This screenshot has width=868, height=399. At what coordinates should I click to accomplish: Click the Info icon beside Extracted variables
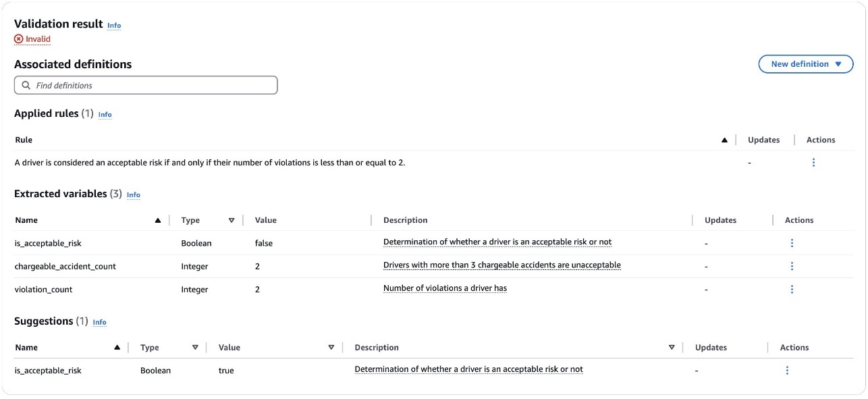coord(134,195)
